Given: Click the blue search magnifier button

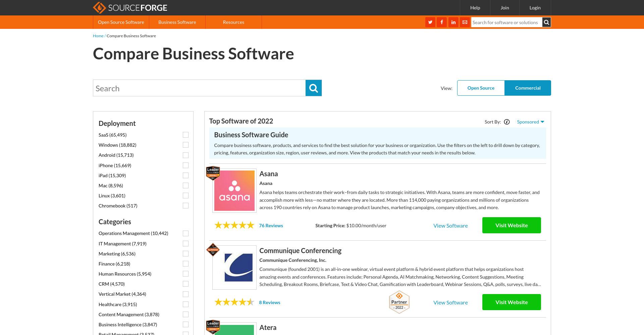Looking at the screenshot, I should tap(314, 88).
